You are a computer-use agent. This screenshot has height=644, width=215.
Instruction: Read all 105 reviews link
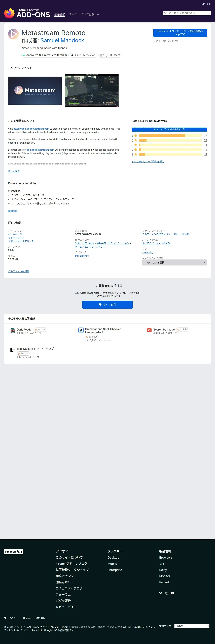click(148, 162)
